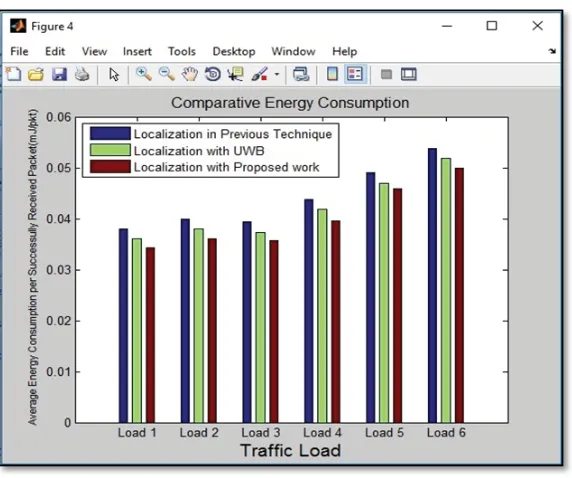Save the figure with the floppy disk icon
Image resolution: width=572 pixels, height=478 pixels.
(59, 74)
